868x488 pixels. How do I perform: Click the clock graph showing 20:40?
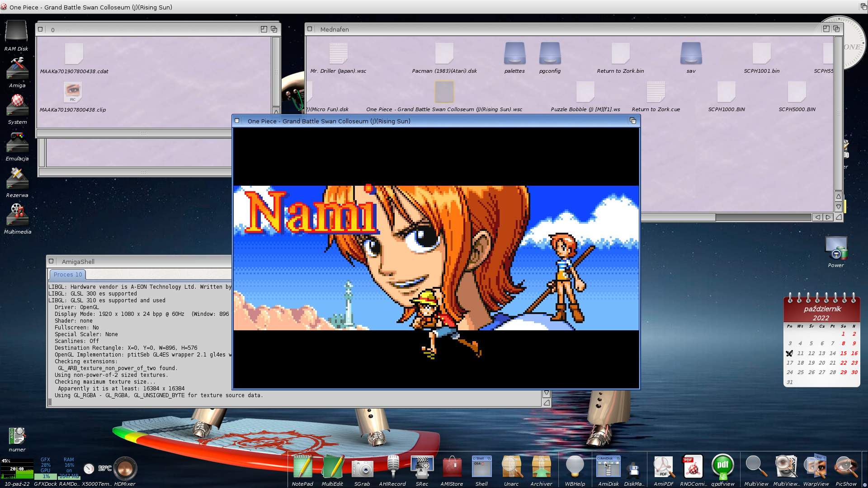(x=17, y=469)
